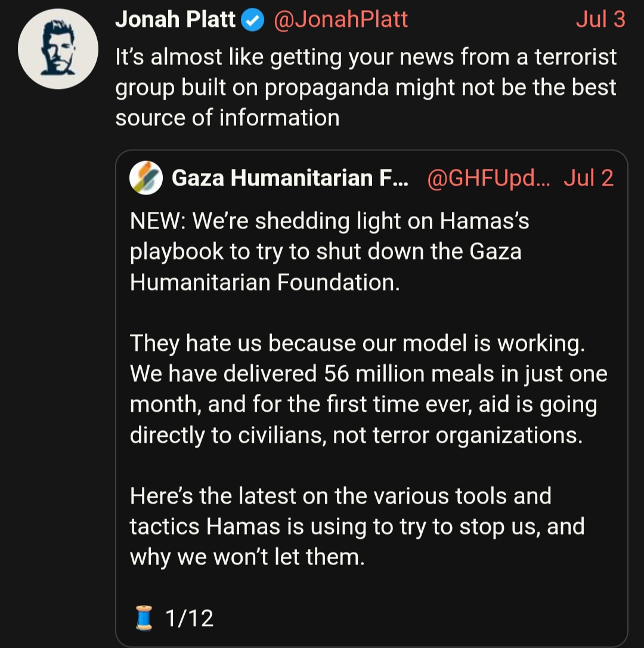The height and width of the screenshot is (648, 644).
Task: Click the "Here's the latest on" line
Action: (341, 495)
